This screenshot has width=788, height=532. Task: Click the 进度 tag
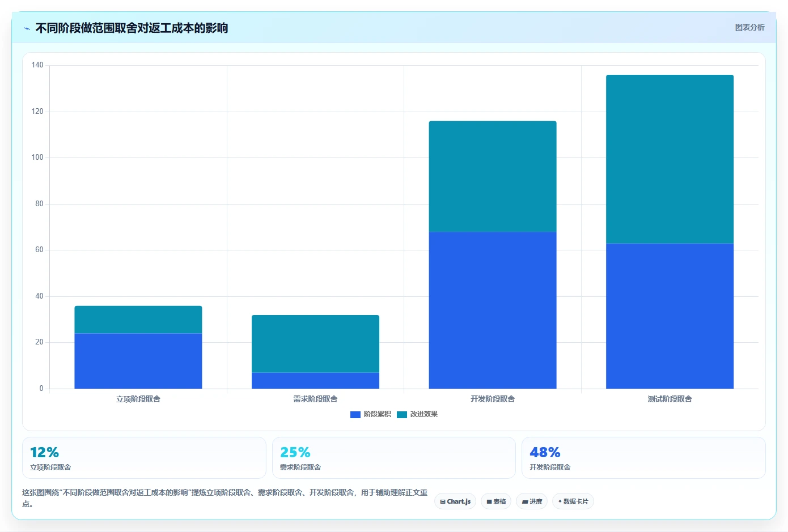pos(532,501)
